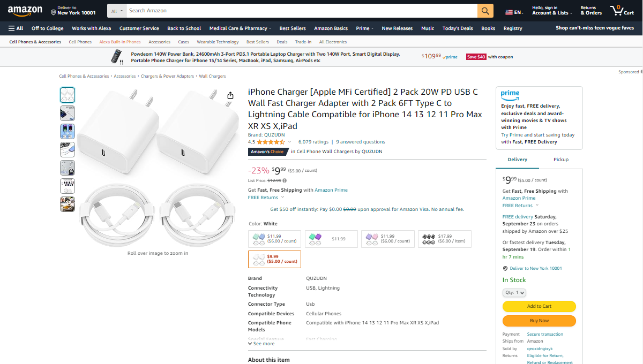The width and height of the screenshot is (643, 364).
Task: Expand See more product details
Action: (261, 344)
